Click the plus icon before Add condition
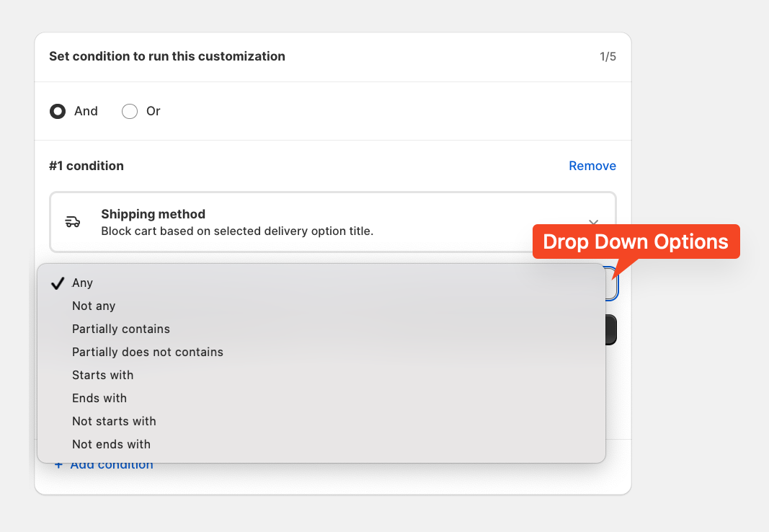Screen dimensions: 769x532 (x=59, y=465)
